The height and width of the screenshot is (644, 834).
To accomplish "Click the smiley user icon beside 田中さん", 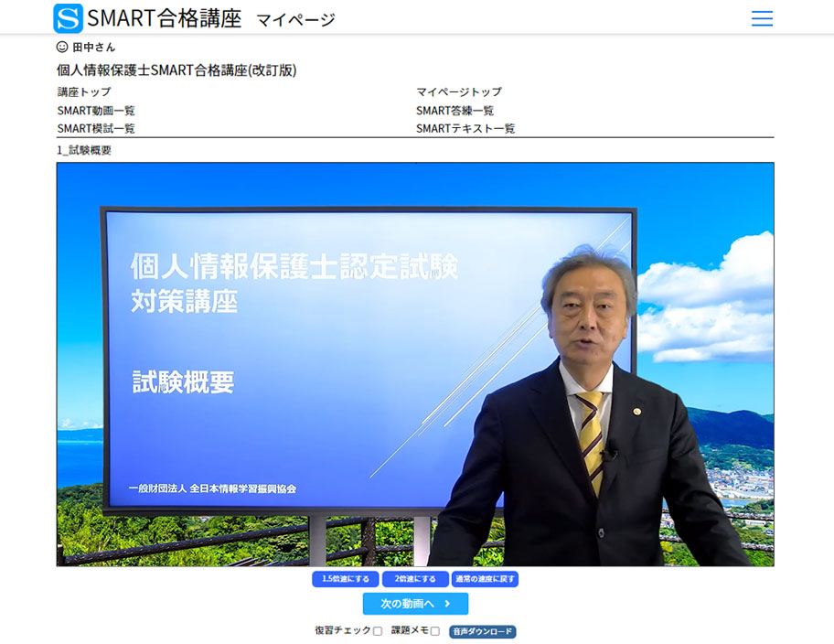I will [62, 47].
